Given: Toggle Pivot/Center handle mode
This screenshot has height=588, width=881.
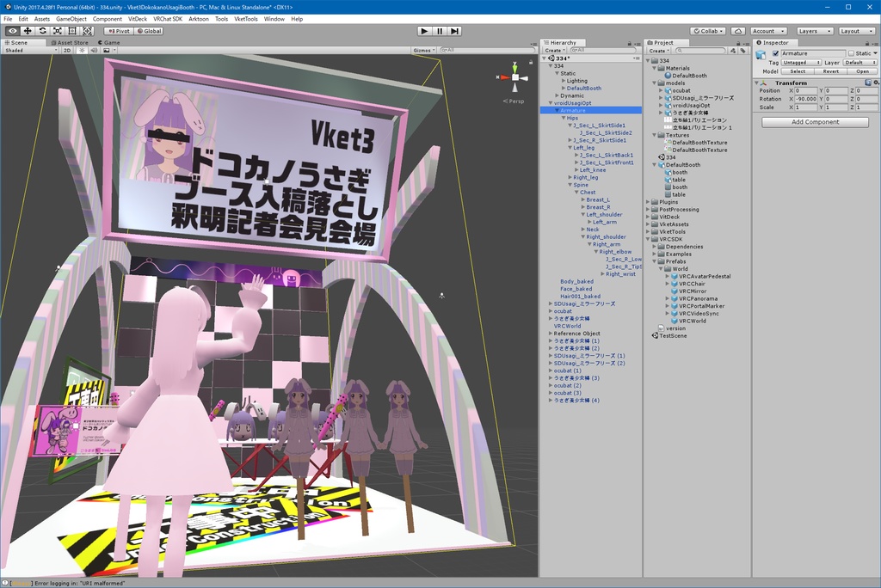Looking at the screenshot, I should [119, 31].
